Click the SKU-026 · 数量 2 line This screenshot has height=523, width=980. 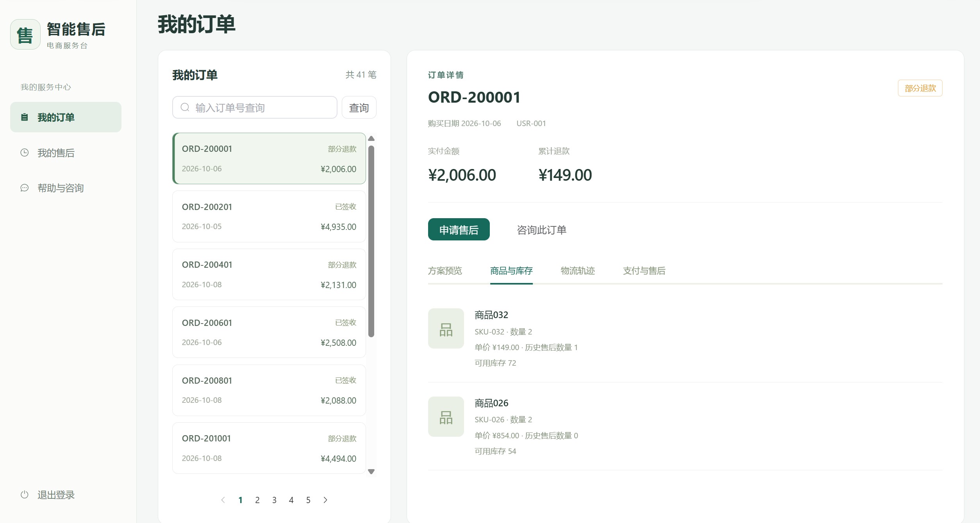click(503, 420)
